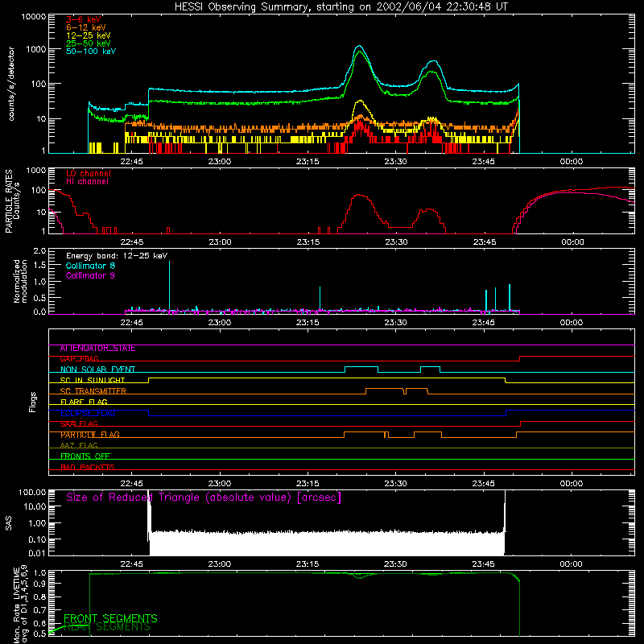
Task: Click the 'SC_TRANSMITTER' flag label
Action: click(93, 391)
